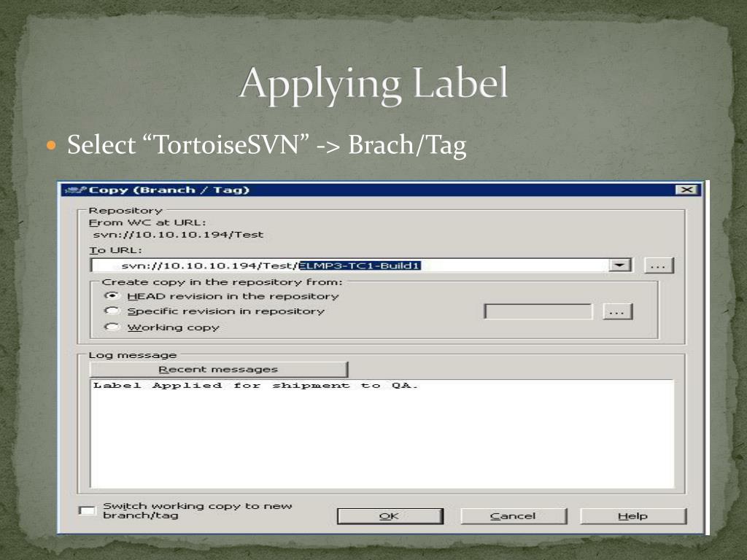
Task: Confirm with the OK button
Action: pos(390,516)
